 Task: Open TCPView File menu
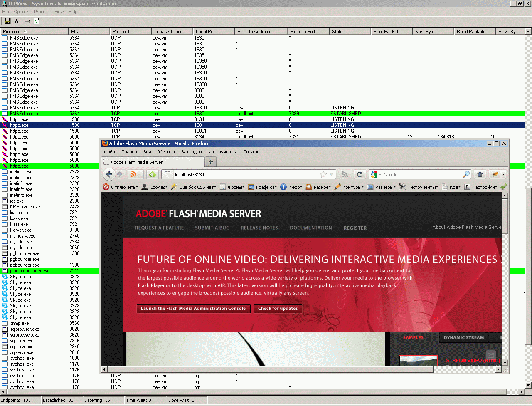click(x=5, y=12)
